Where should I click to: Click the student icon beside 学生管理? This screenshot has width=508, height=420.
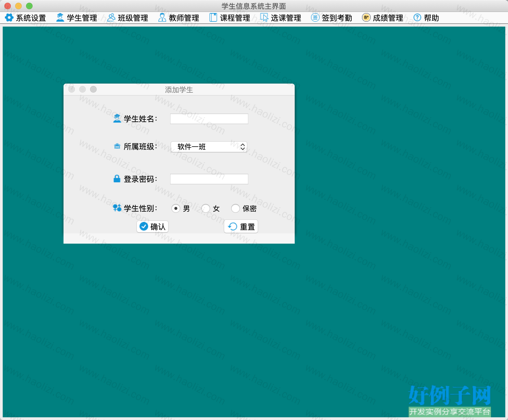(60, 18)
